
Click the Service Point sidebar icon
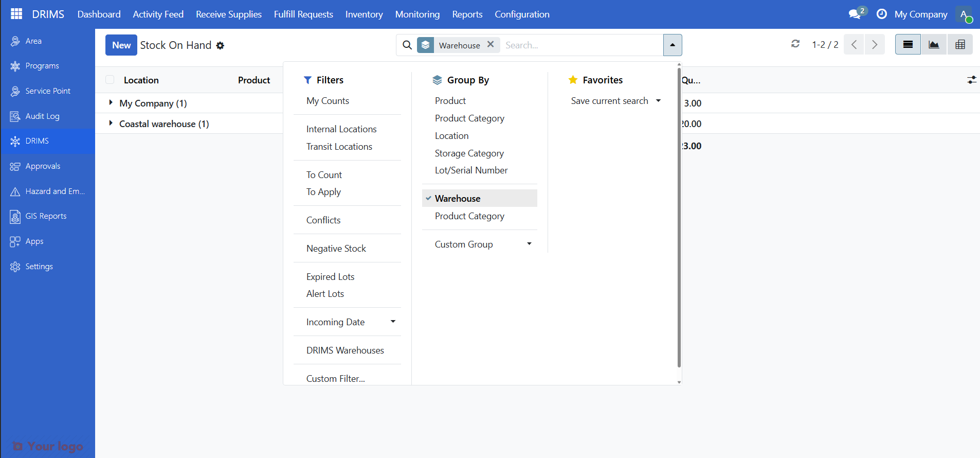point(15,91)
